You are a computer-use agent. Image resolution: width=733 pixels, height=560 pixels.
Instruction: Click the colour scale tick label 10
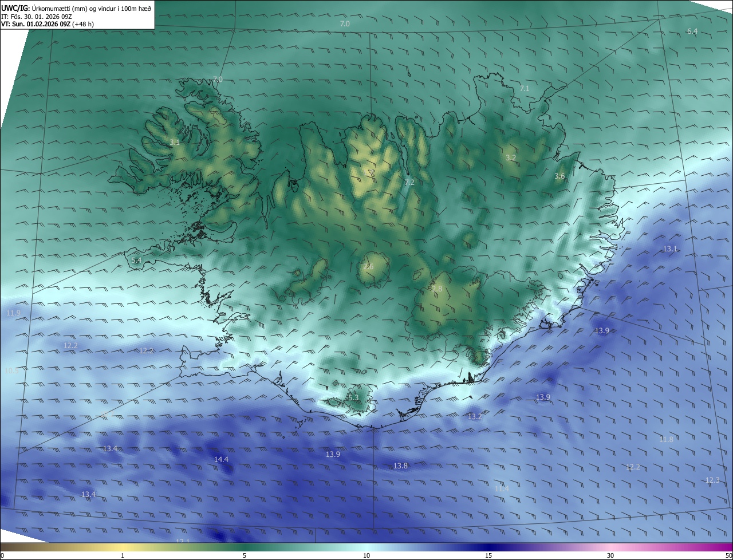coord(366,556)
